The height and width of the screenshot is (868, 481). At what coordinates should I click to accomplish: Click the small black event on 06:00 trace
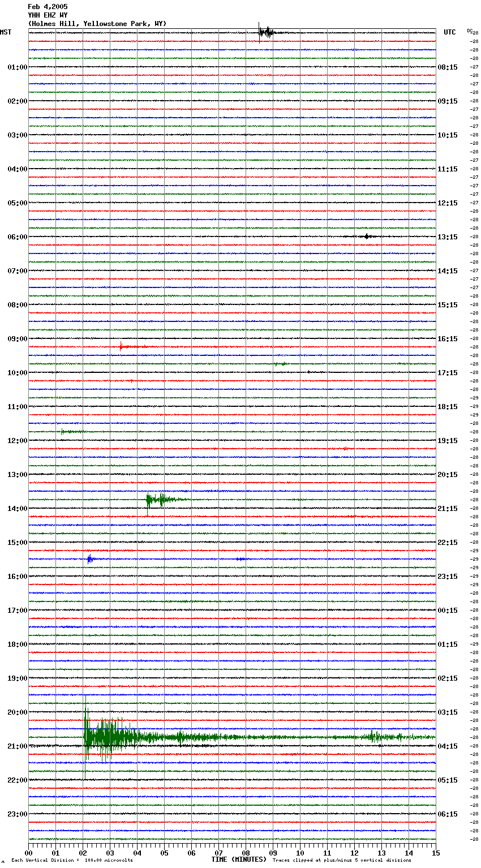click(367, 237)
